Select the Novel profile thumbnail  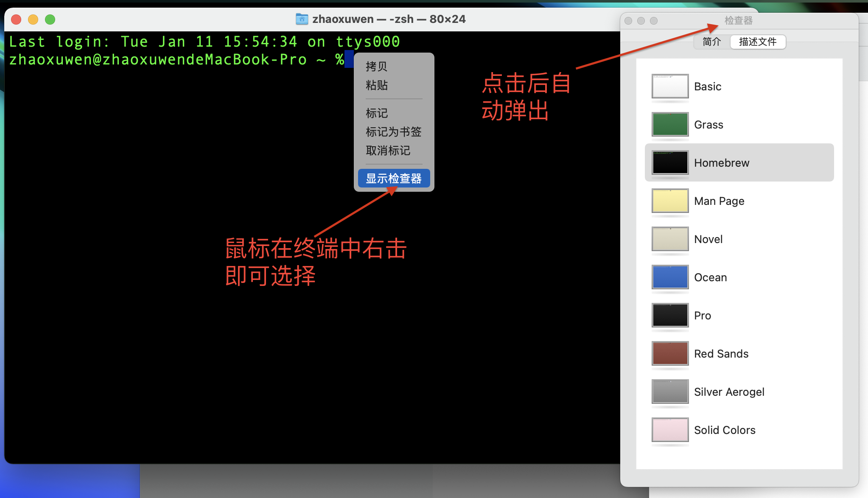coord(669,239)
